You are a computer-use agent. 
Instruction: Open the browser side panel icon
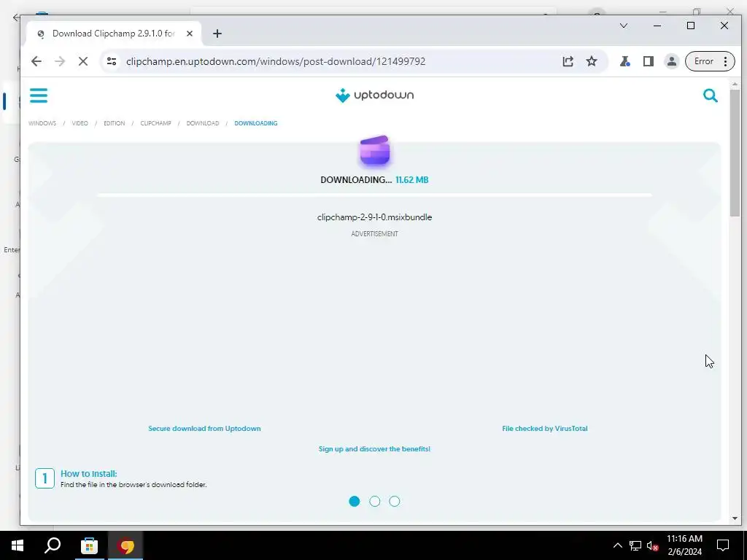pyautogui.click(x=649, y=61)
